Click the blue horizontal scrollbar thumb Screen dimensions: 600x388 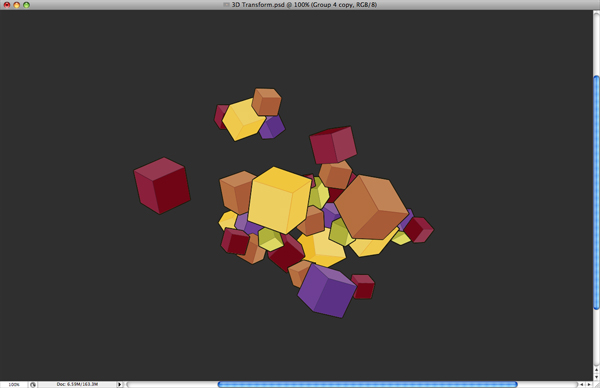pos(368,385)
